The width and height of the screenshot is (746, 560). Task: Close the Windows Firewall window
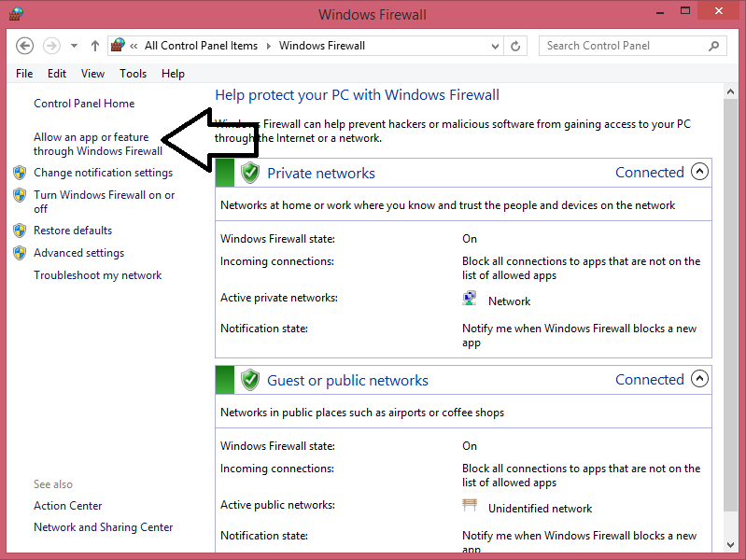[x=719, y=11]
